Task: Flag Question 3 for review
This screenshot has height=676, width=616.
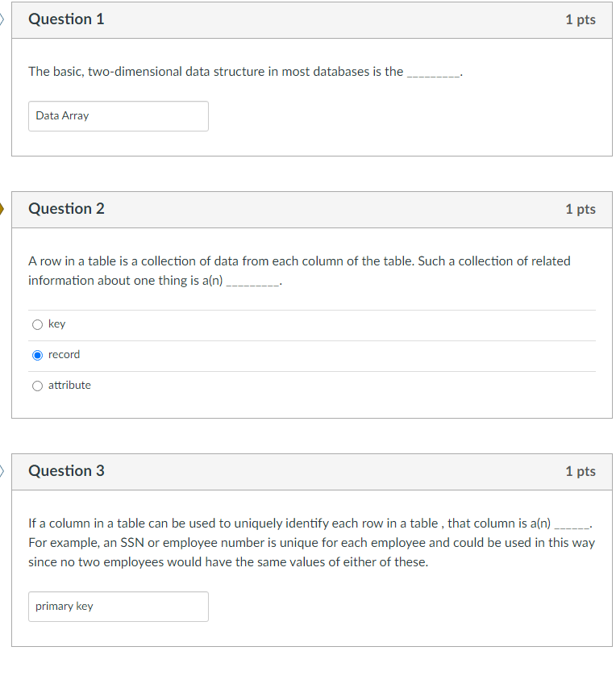Action: (2, 470)
